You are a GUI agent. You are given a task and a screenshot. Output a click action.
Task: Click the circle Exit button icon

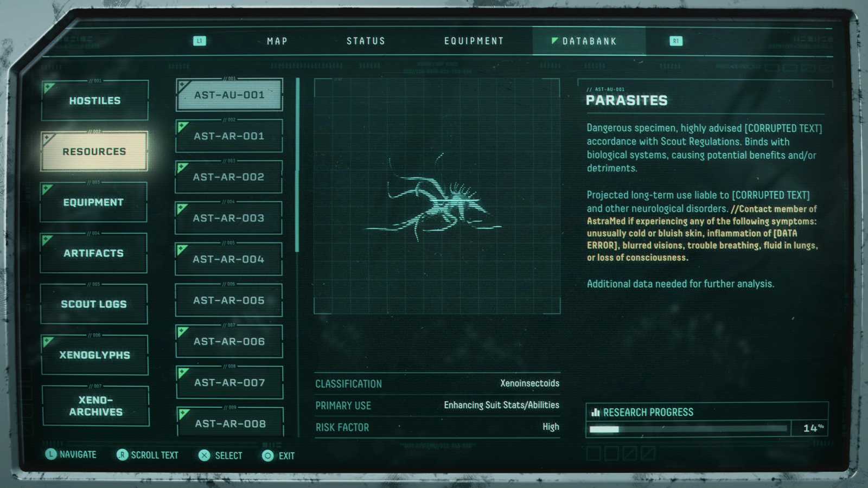[x=267, y=455]
